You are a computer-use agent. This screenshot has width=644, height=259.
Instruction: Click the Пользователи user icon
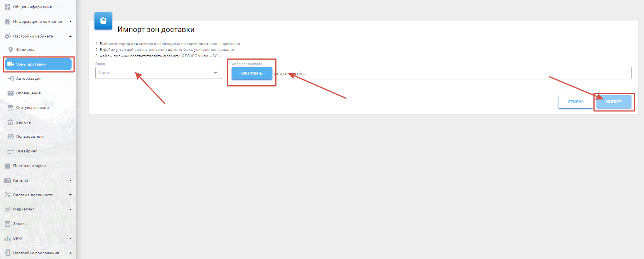pos(11,137)
